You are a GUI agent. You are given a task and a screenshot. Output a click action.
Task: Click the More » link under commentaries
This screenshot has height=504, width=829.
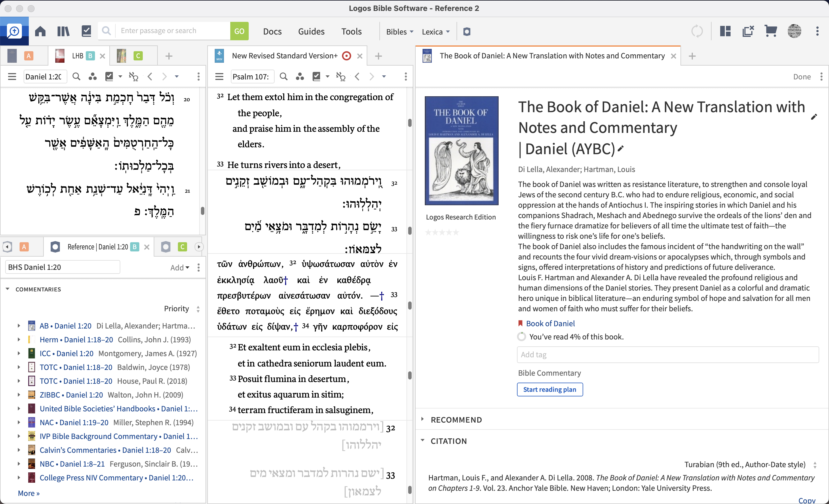point(28,493)
